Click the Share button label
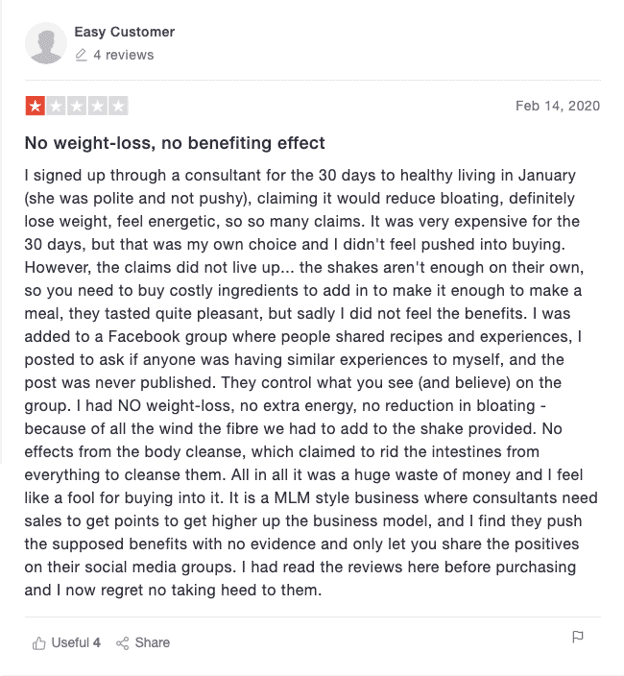The width and height of the screenshot is (624, 676). (x=152, y=643)
